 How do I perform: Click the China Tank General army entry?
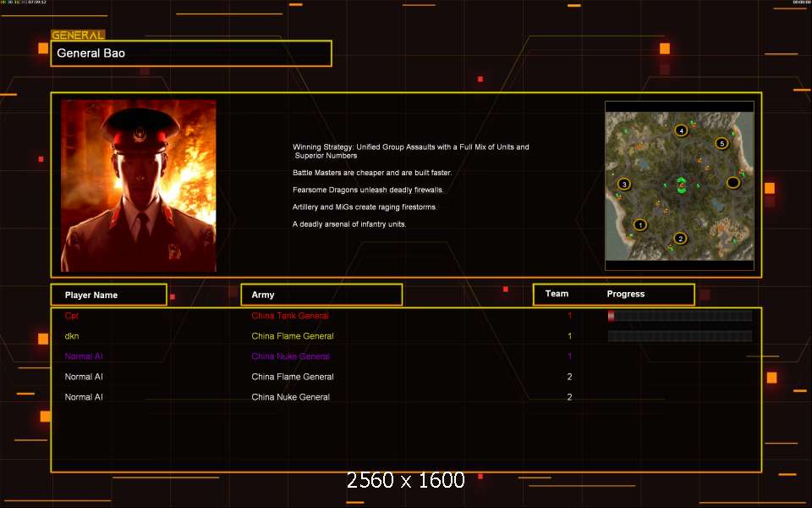coord(290,316)
